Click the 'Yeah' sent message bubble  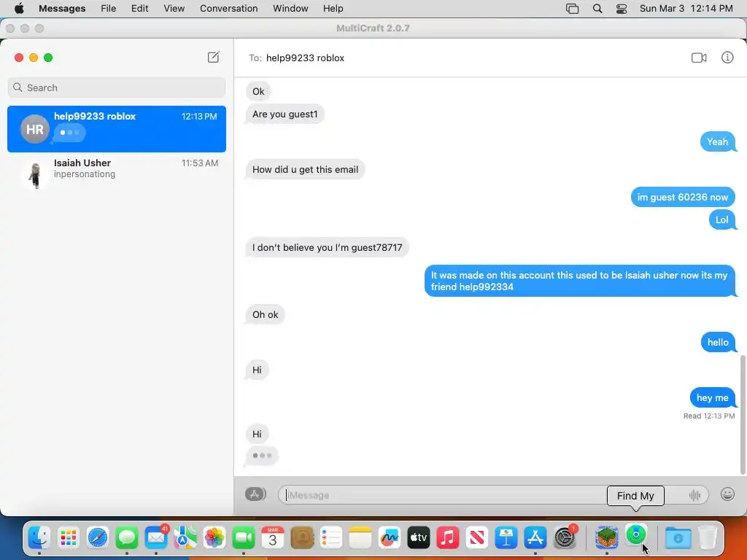point(718,142)
